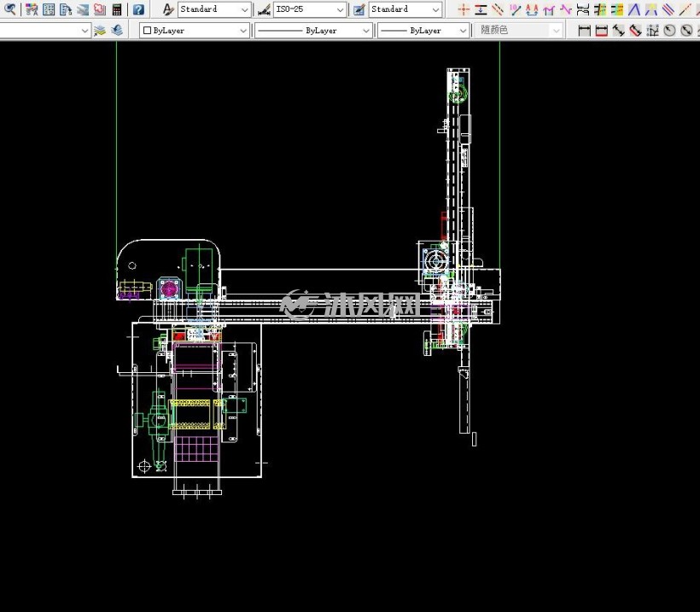Select the Diameter dimension tool

tap(686, 31)
